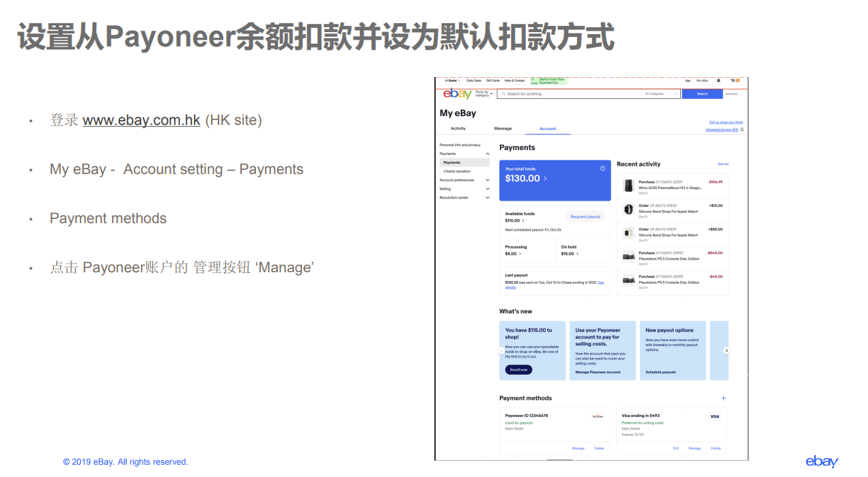Click the eBay logo in the site header
This screenshot has width=868, height=477.
457,94
